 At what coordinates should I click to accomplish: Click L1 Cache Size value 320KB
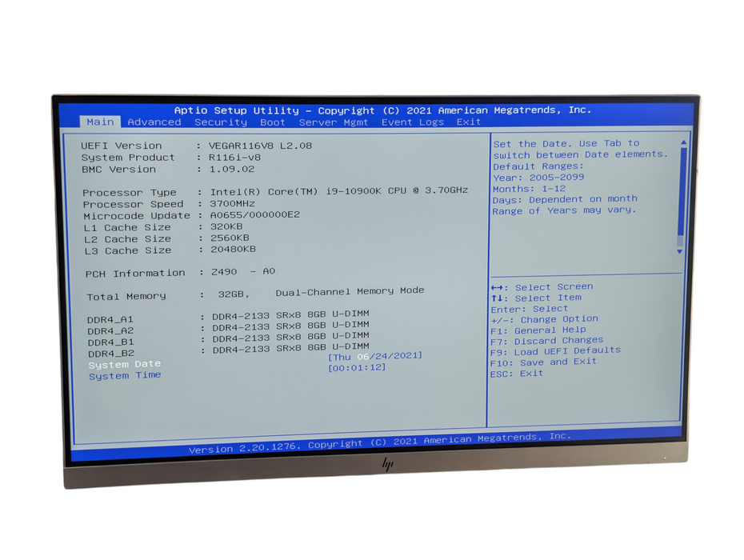pos(227,227)
